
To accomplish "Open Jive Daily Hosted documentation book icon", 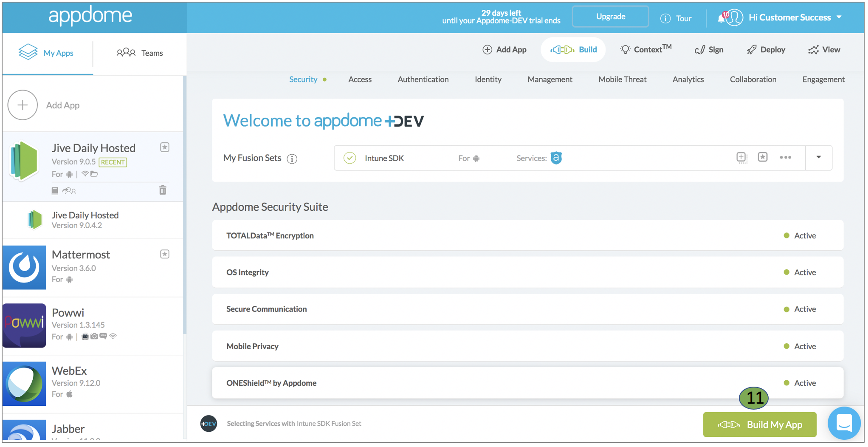I will (x=55, y=191).
